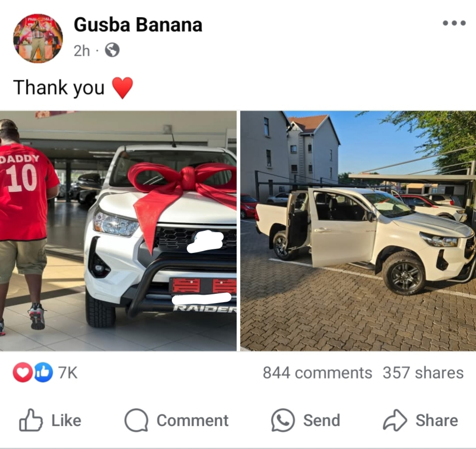Open Gusba Banana's profile picture
476x449 pixels.
(38, 38)
